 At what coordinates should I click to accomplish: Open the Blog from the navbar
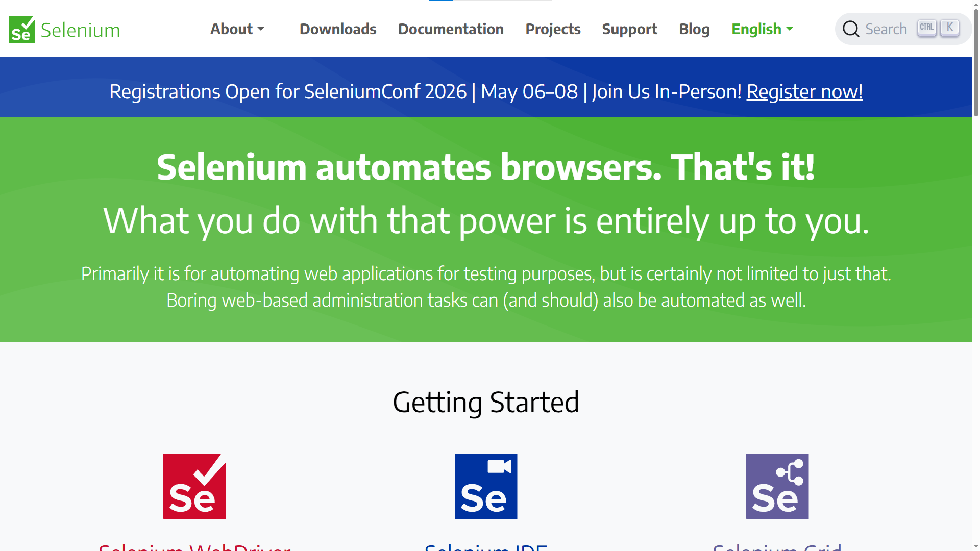point(694,29)
